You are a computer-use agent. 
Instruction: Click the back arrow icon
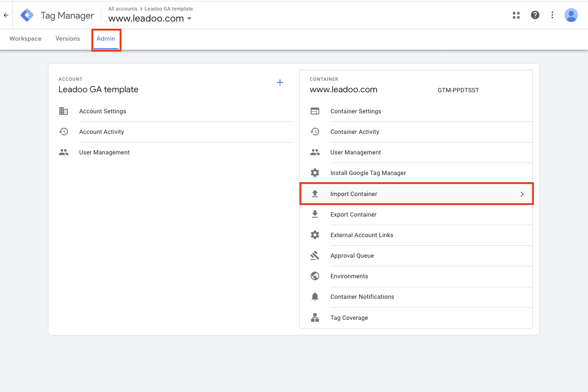6,15
